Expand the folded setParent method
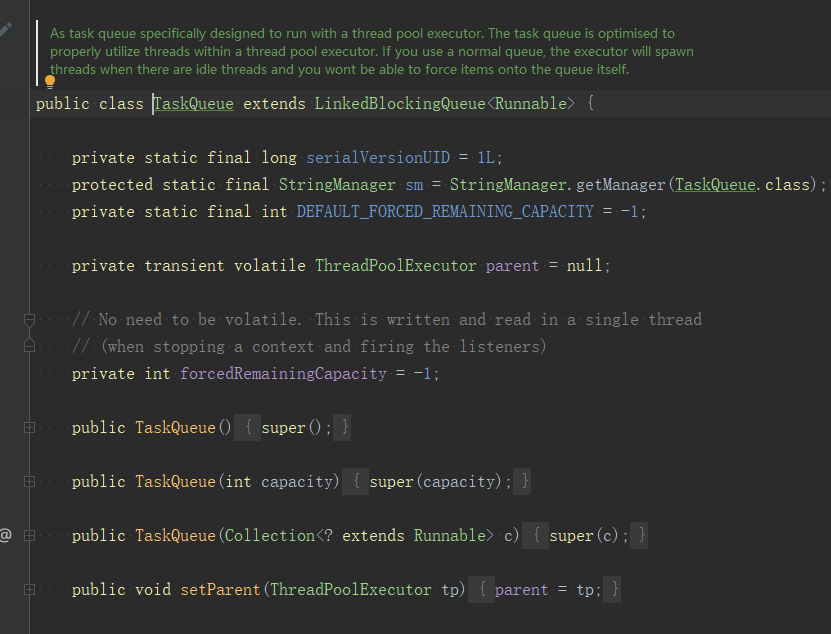 click(x=30, y=589)
